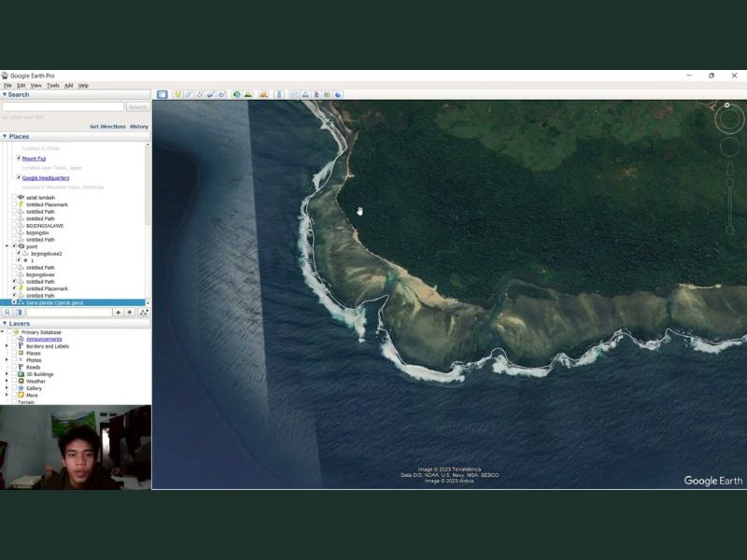The image size is (747, 560).
Task: Open the Help menu
Action: pyautogui.click(x=83, y=85)
